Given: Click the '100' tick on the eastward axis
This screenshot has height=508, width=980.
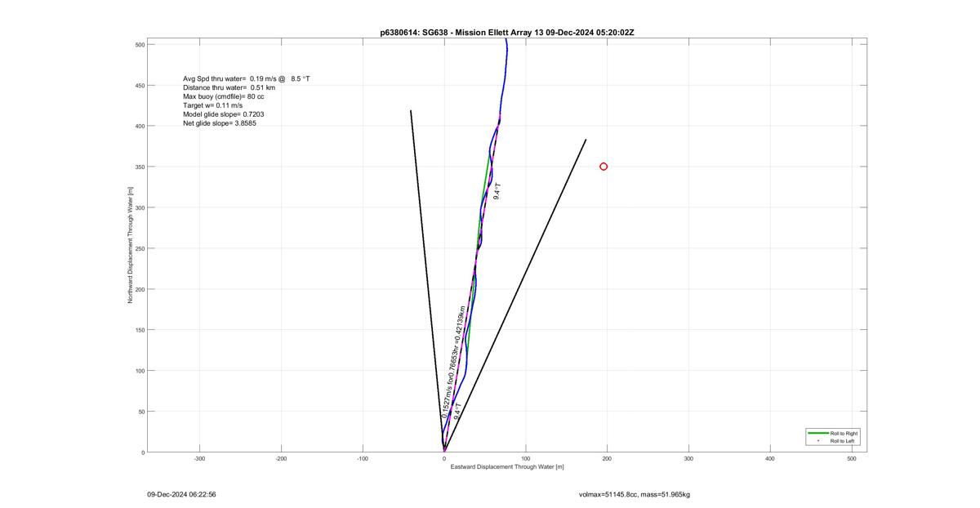Looking at the screenshot, I should [525, 458].
